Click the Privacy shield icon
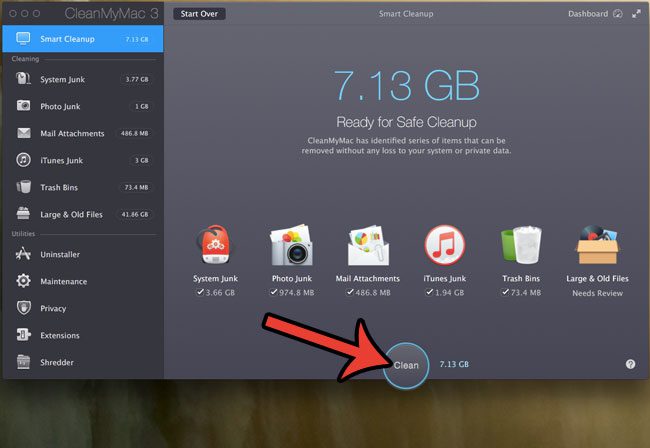The width and height of the screenshot is (650, 448). coord(24,308)
